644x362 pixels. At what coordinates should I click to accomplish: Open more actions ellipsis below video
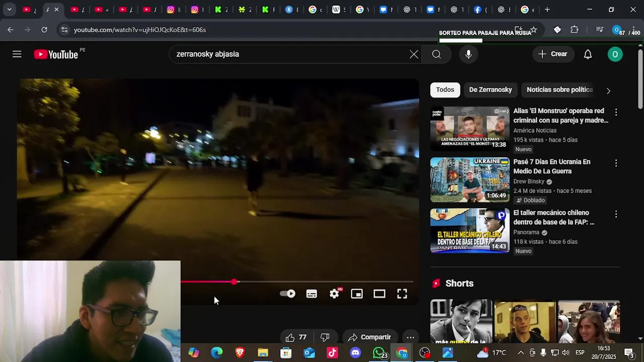(411, 337)
